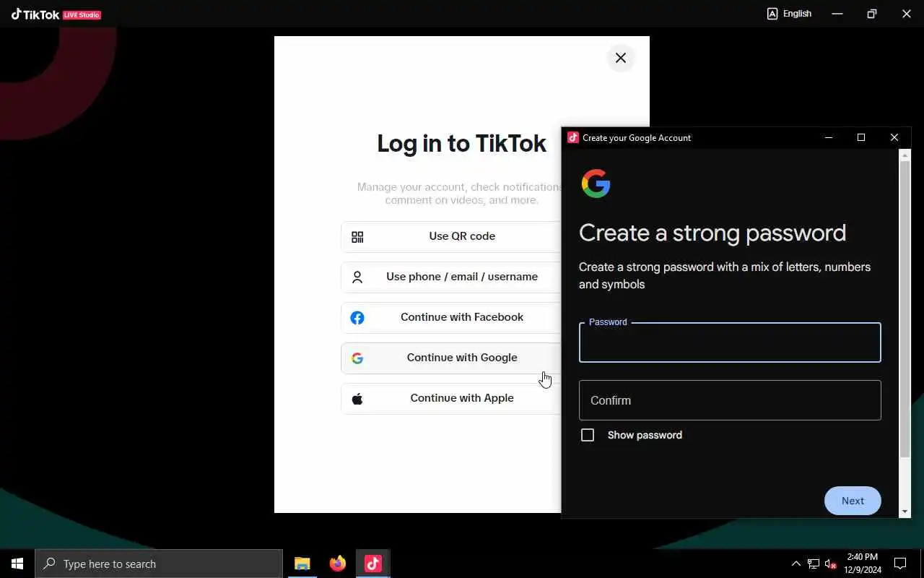The height and width of the screenshot is (578, 924).
Task: Click the muted volume tray icon
Action: click(x=830, y=564)
